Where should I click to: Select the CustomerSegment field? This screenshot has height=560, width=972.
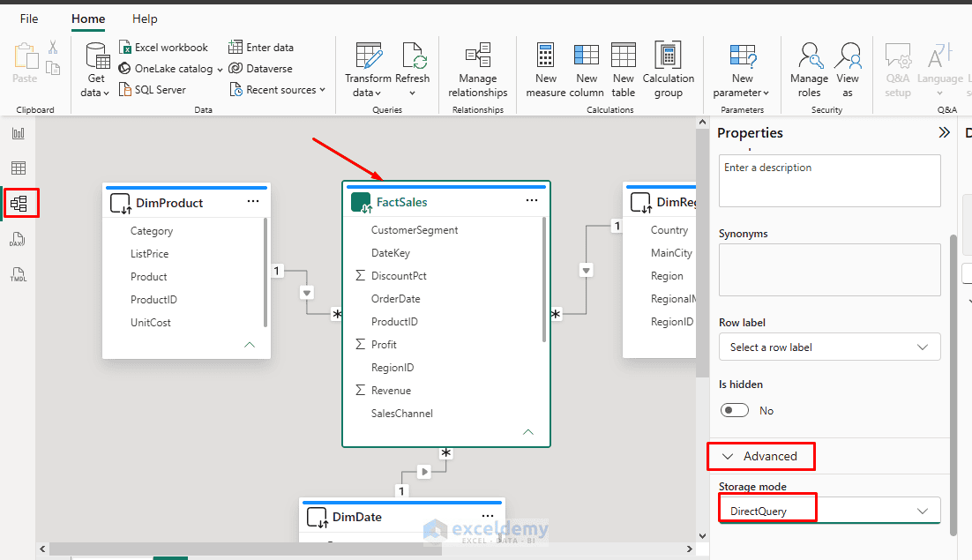(414, 230)
